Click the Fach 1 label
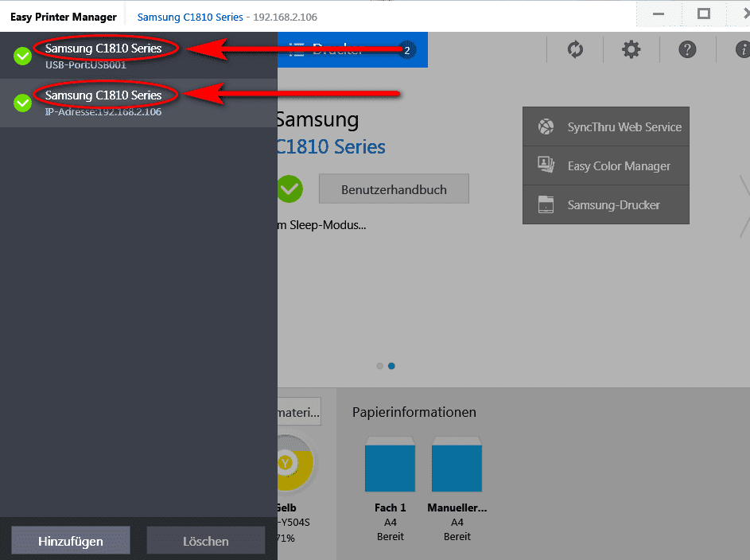 [x=390, y=507]
